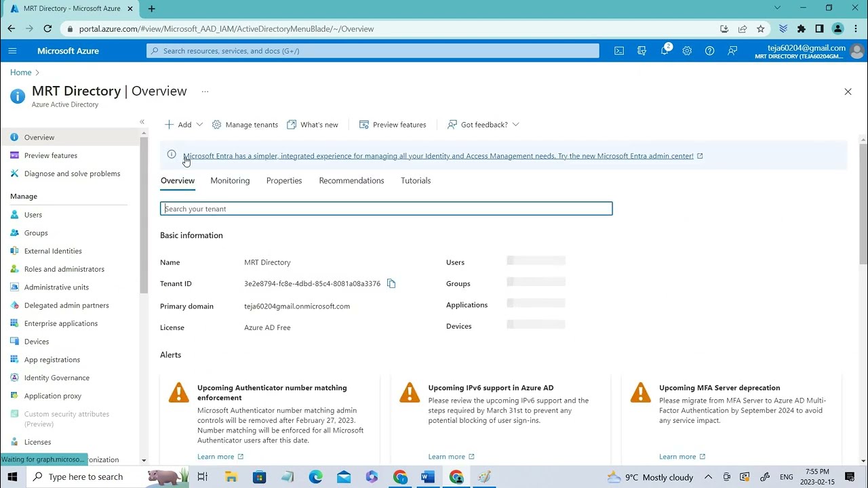
Task: Click the Azure global search box
Action: click(373, 51)
